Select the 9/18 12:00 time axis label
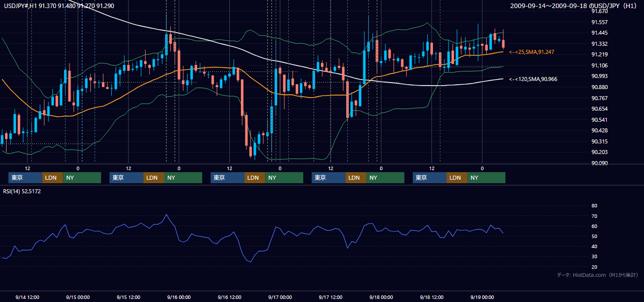644x302 pixels. pos(431,297)
